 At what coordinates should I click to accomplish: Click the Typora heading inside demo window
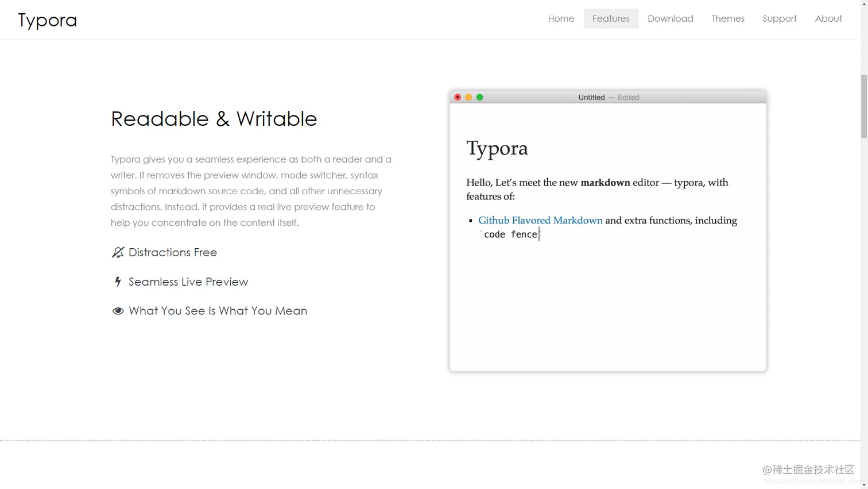(x=497, y=148)
